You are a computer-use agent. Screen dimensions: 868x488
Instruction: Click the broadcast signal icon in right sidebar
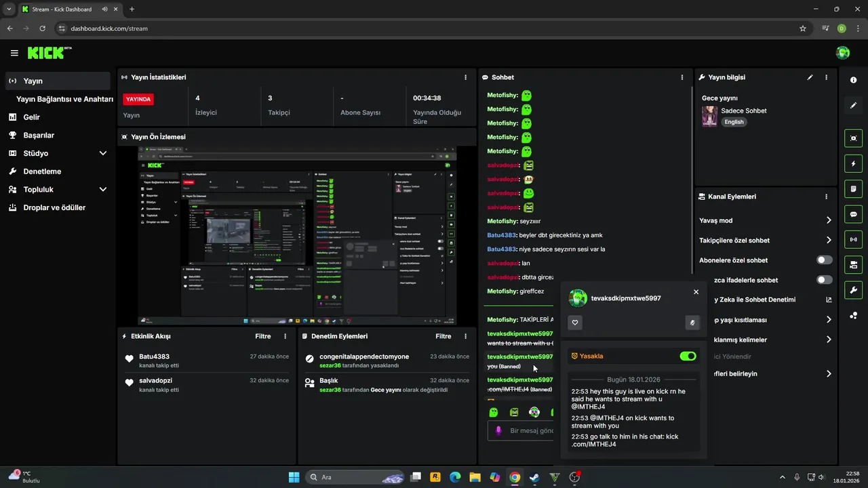tap(853, 239)
